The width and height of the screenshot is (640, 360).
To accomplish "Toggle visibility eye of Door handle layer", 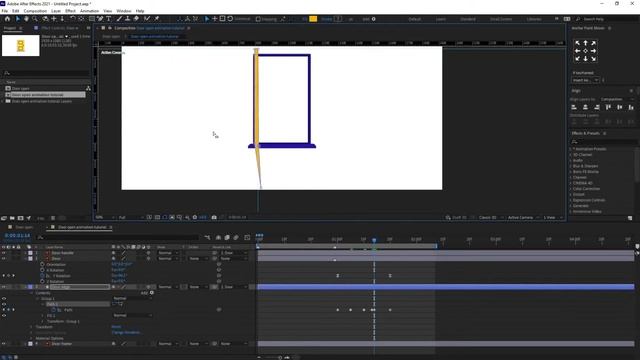I will pyautogui.click(x=4, y=253).
